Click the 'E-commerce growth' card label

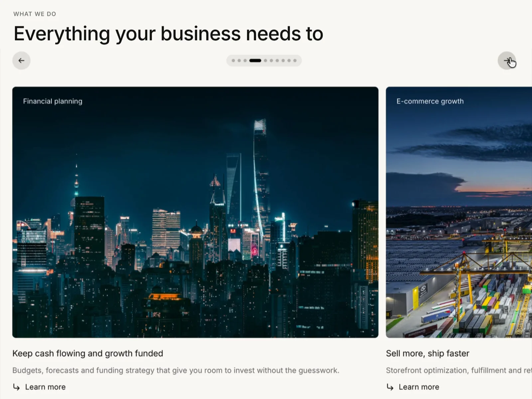click(430, 101)
